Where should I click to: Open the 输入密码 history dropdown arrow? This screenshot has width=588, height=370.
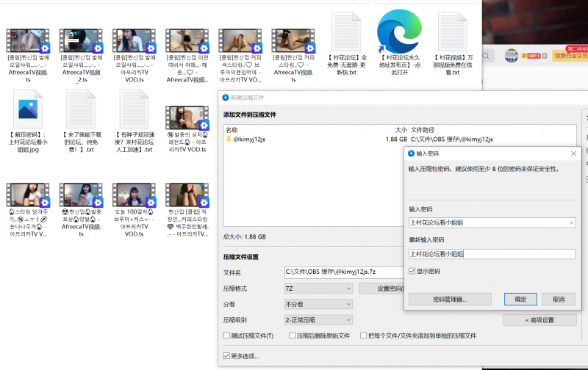(x=570, y=222)
